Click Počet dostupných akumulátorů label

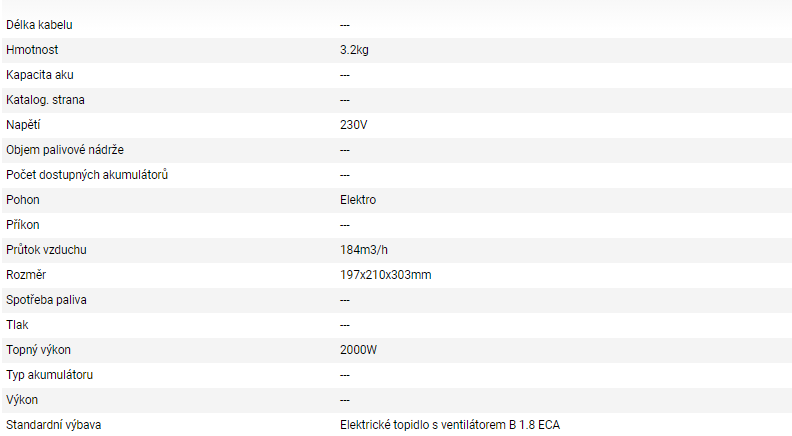point(86,174)
